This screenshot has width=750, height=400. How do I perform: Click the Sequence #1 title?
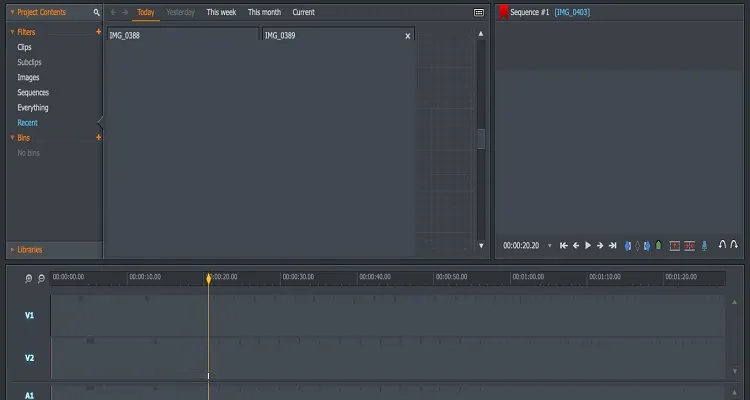point(529,12)
